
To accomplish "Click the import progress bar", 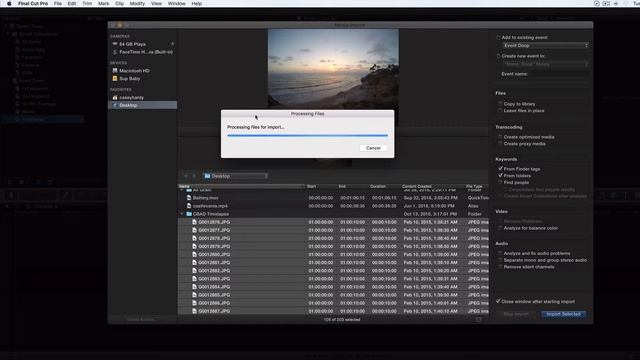I will pos(307,135).
